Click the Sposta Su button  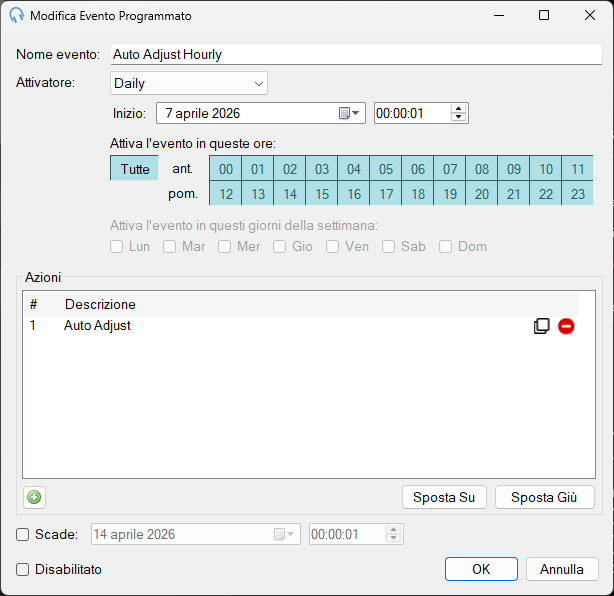[444, 497]
